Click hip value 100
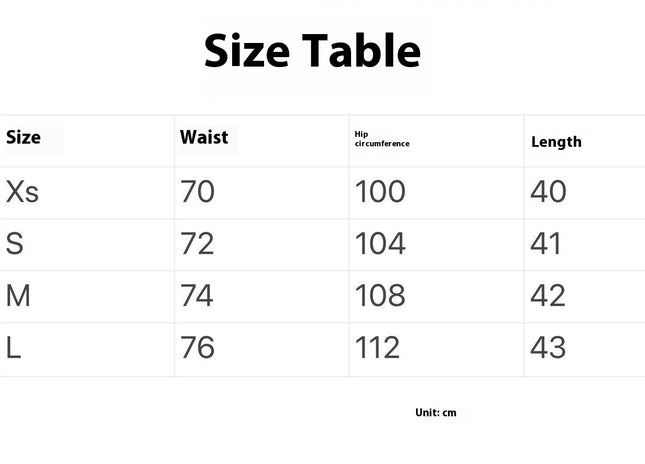The width and height of the screenshot is (645, 464). [380, 192]
